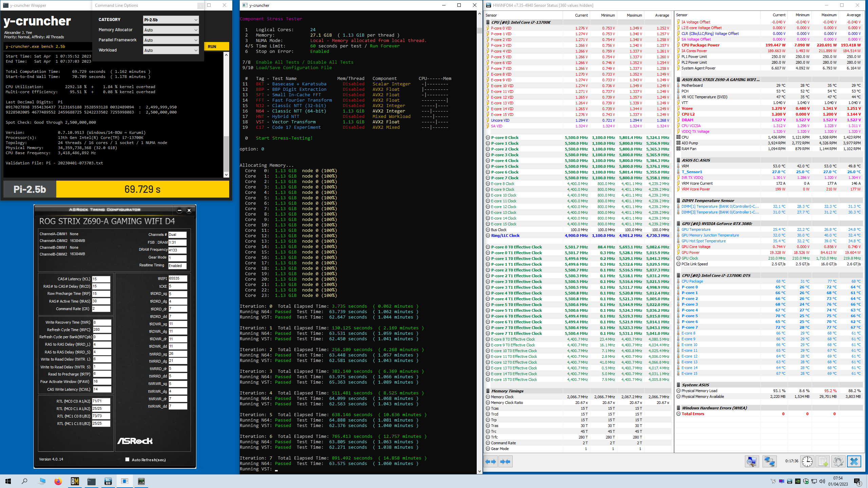The height and width of the screenshot is (488, 868).
Task: Switch to console window taskbar icon
Action: pyautogui.click(x=91, y=481)
